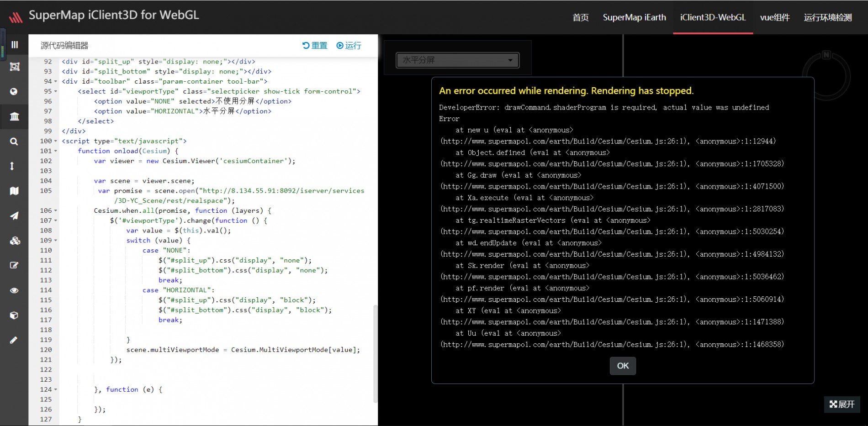Click the 'An error occurred while rendering' heading
The height and width of the screenshot is (426, 868).
(x=566, y=91)
